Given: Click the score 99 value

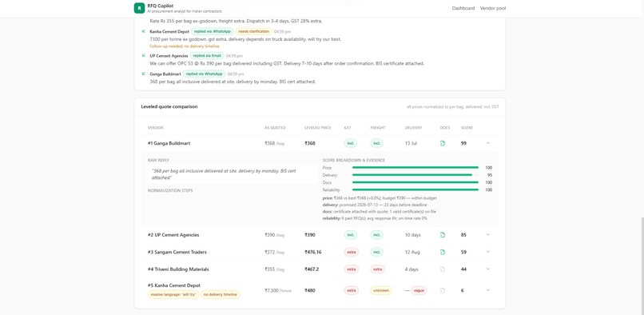Looking at the screenshot, I should pyautogui.click(x=463, y=144).
